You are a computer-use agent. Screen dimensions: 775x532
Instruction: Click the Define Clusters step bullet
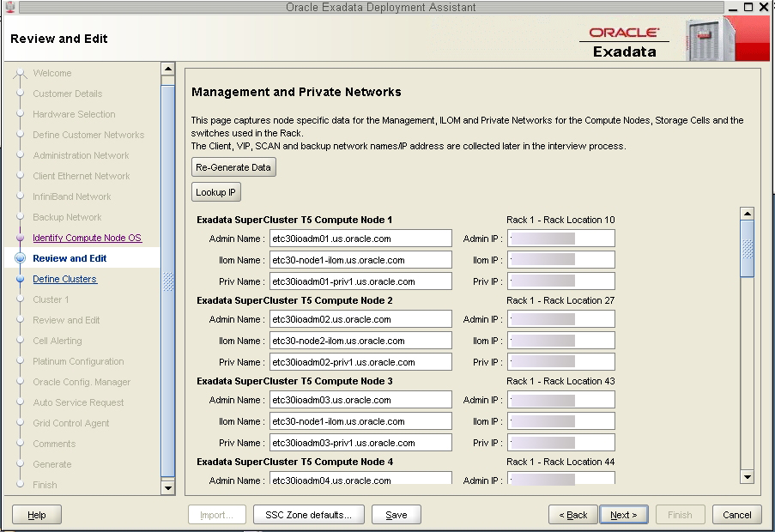(21, 279)
